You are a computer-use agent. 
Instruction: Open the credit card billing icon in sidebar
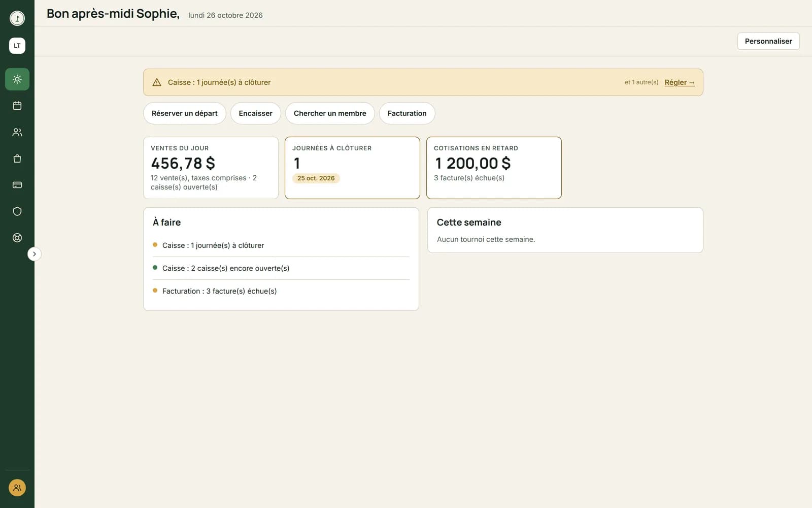(17, 185)
